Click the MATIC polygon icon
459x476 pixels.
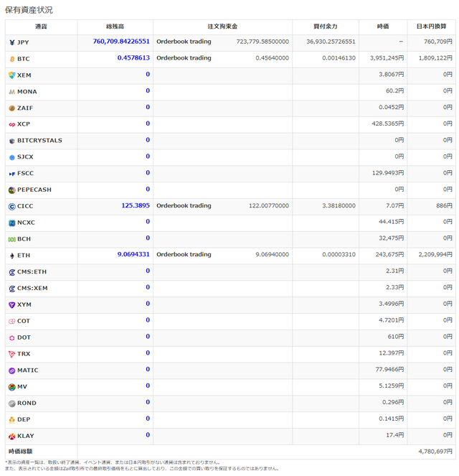tap(11, 370)
